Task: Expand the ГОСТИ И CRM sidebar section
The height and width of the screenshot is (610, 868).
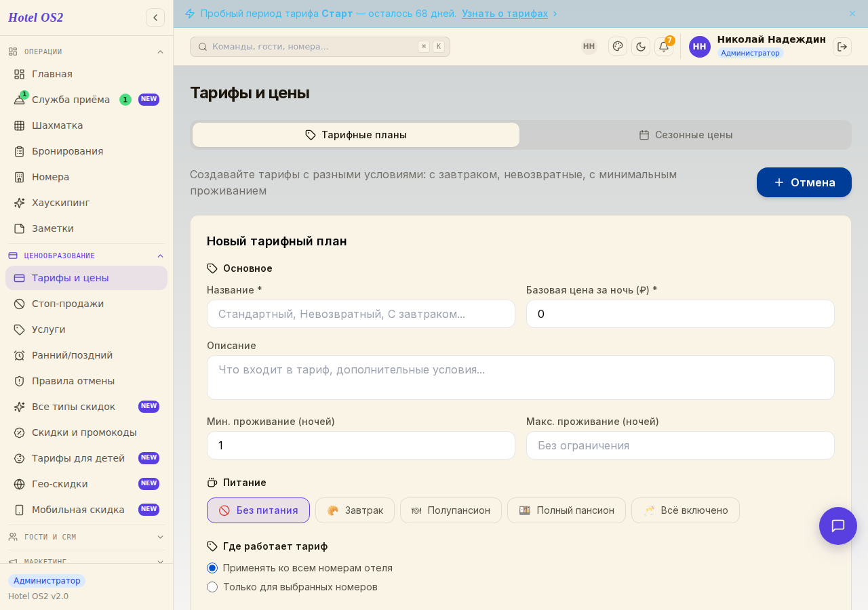Action: click(86, 537)
